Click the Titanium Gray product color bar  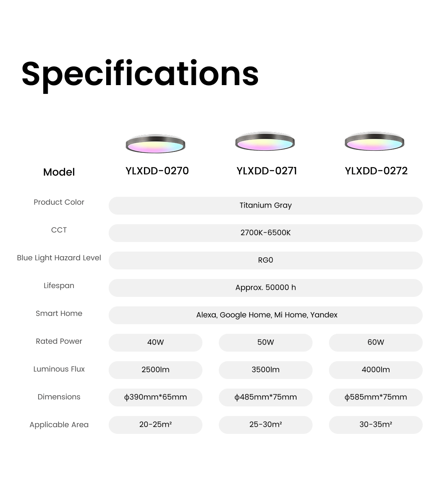tap(265, 206)
